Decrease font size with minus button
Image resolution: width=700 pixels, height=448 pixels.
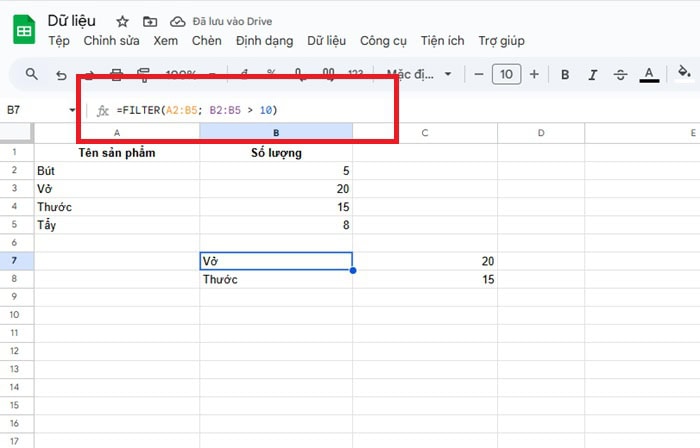(x=479, y=74)
